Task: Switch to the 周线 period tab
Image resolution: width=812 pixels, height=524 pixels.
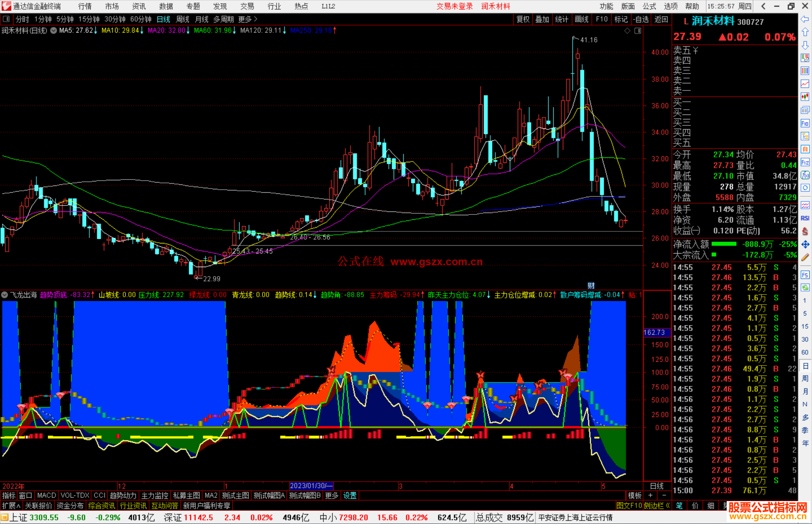Action: click(x=182, y=19)
